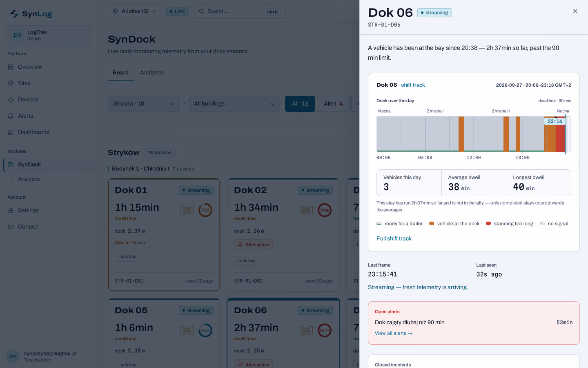This screenshot has width=588, height=368.
Task: Click the 23:16 timeline marker label
Action: [x=555, y=121]
